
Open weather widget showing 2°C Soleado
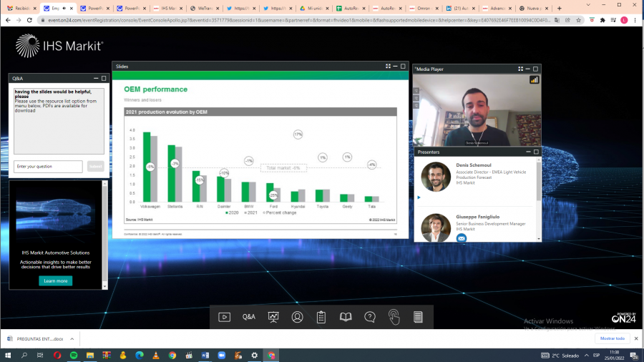coord(560,356)
